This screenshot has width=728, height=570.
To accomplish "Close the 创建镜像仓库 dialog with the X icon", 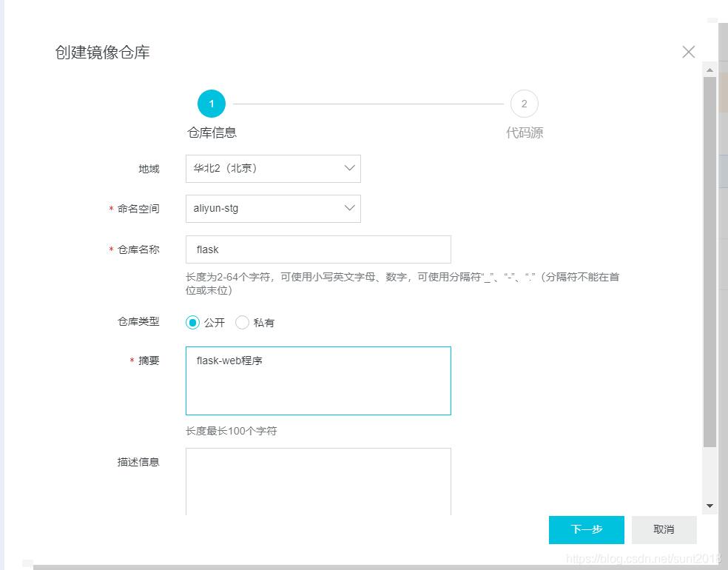I will click(688, 52).
